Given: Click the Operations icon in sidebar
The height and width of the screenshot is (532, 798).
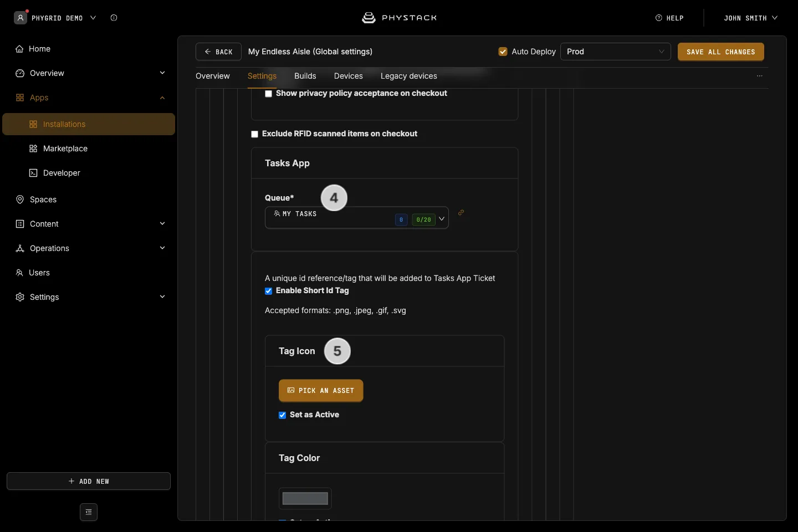Looking at the screenshot, I should point(20,248).
